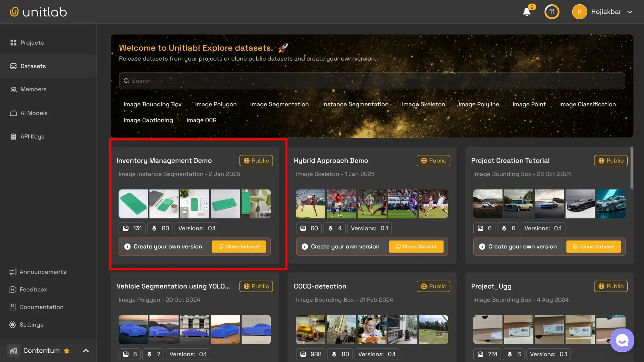Click the Documentation book icon
Screen dimensions: 644x362
click(x=13, y=307)
